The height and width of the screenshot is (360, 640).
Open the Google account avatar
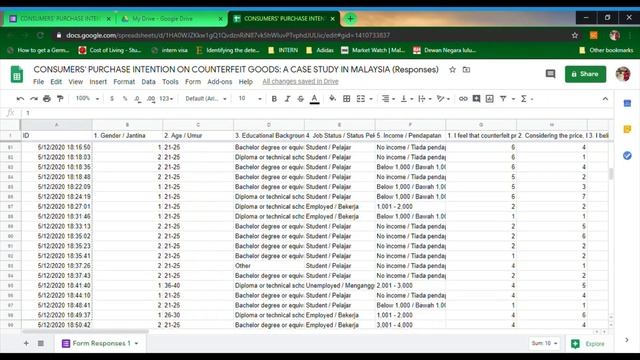pyautogui.click(x=623, y=74)
